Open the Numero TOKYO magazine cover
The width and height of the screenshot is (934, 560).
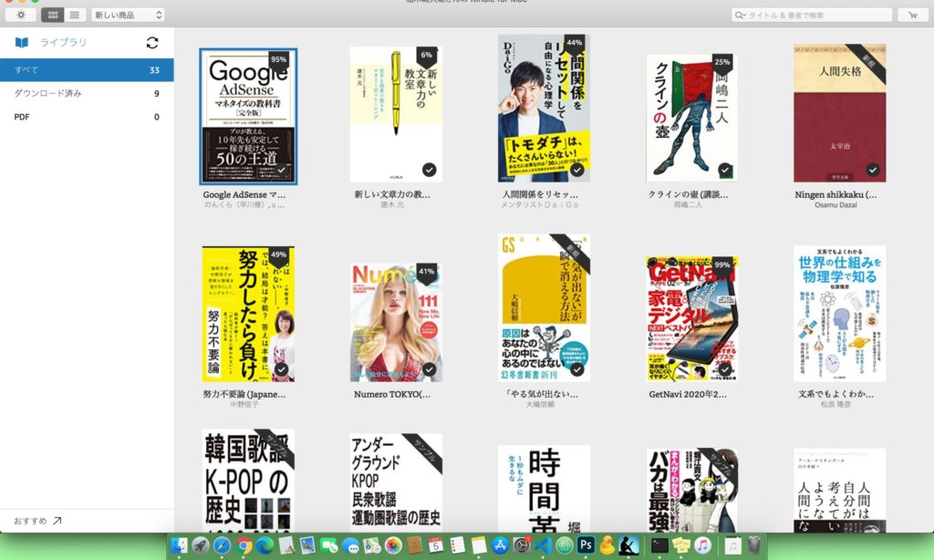396,322
